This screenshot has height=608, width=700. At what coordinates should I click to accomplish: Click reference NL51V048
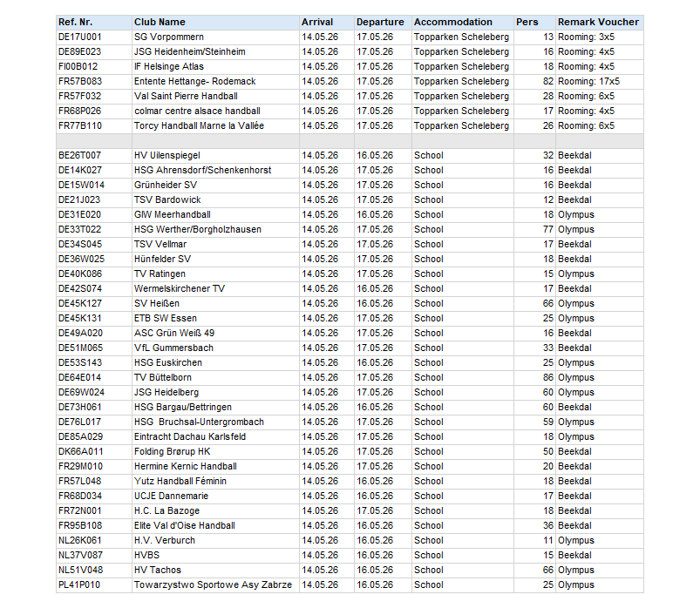click(x=94, y=570)
